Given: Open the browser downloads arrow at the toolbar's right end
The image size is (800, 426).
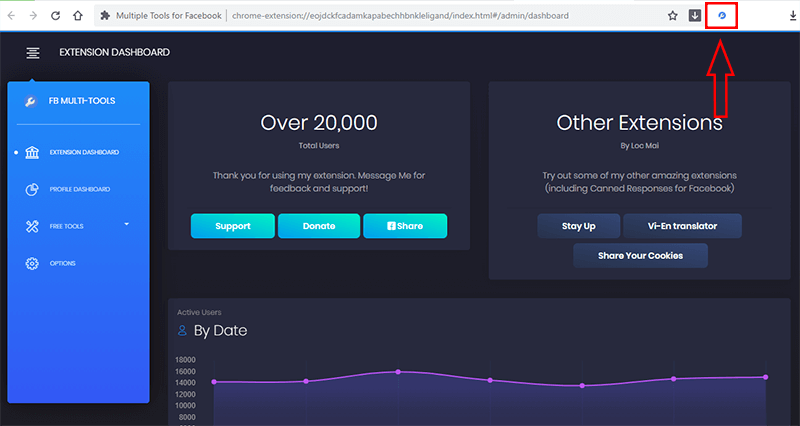Looking at the screenshot, I should coord(793,16).
